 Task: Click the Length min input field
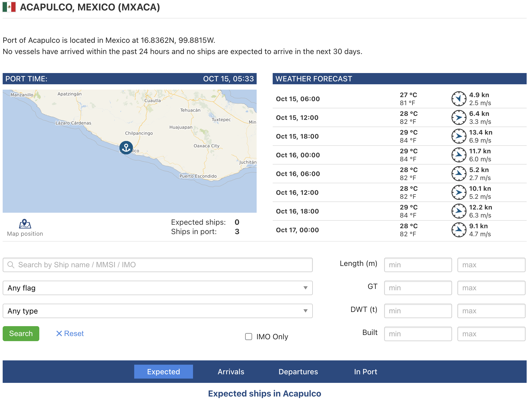click(418, 265)
